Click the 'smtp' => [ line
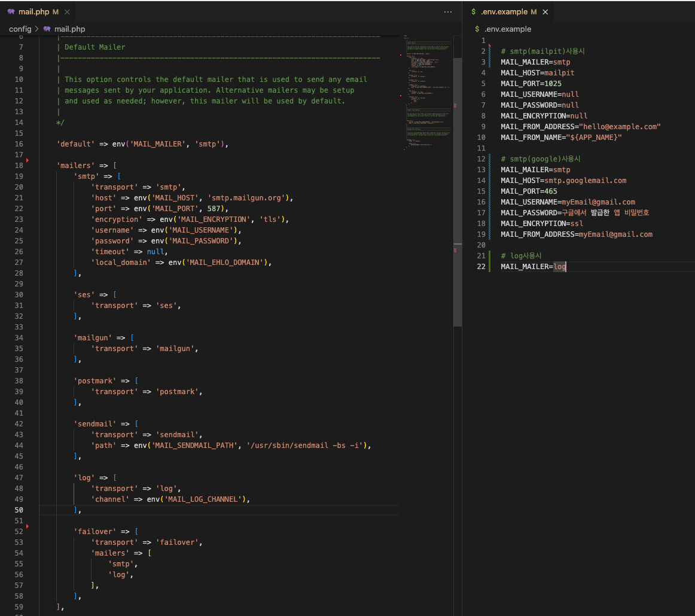Viewport: 695px width, 616px height. (97, 176)
